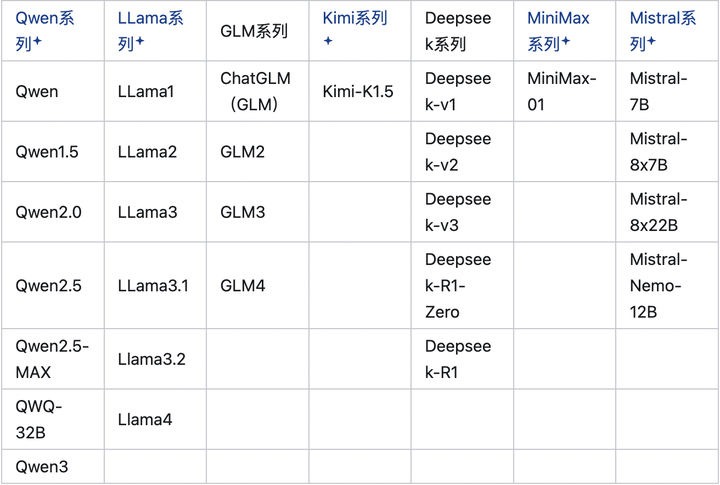Select the ChatGLM (GLM) cell
720x485 pixels.
254,91
